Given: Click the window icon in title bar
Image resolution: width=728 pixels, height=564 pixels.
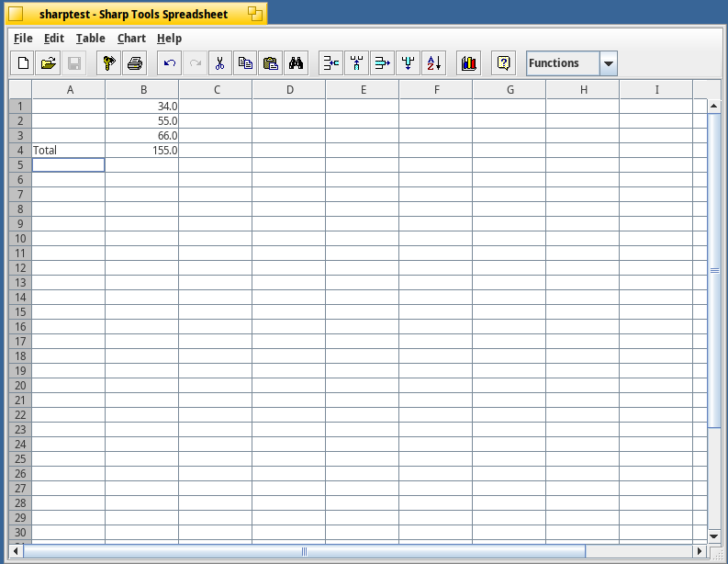Looking at the screenshot, I should click(x=16, y=14).
